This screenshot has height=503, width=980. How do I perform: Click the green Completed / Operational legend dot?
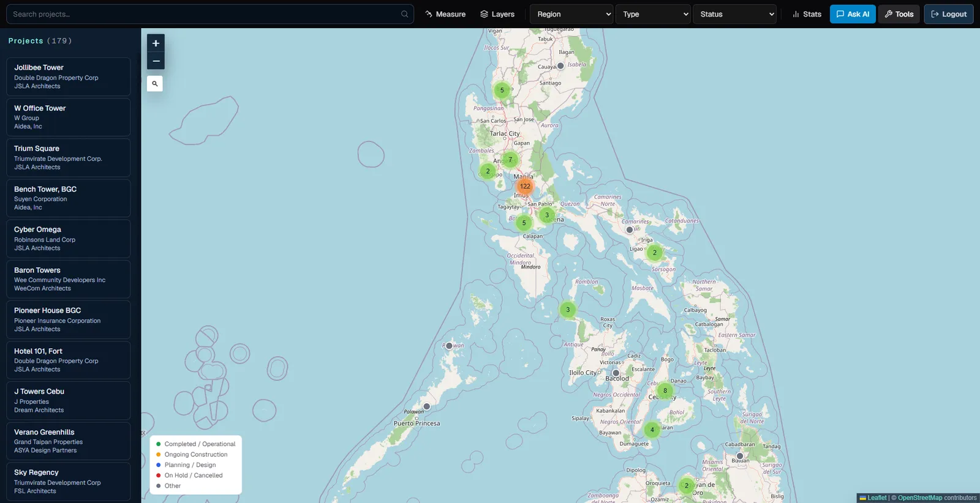[159, 444]
